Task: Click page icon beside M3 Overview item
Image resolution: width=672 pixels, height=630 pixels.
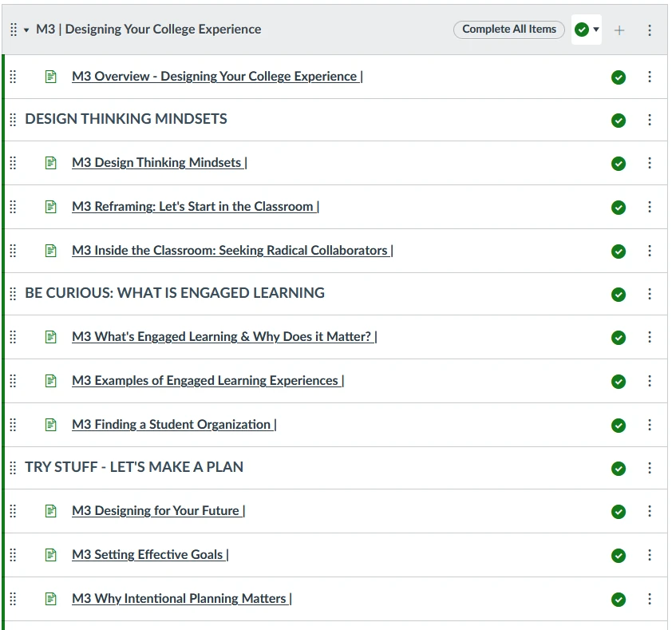Action: click(x=51, y=77)
